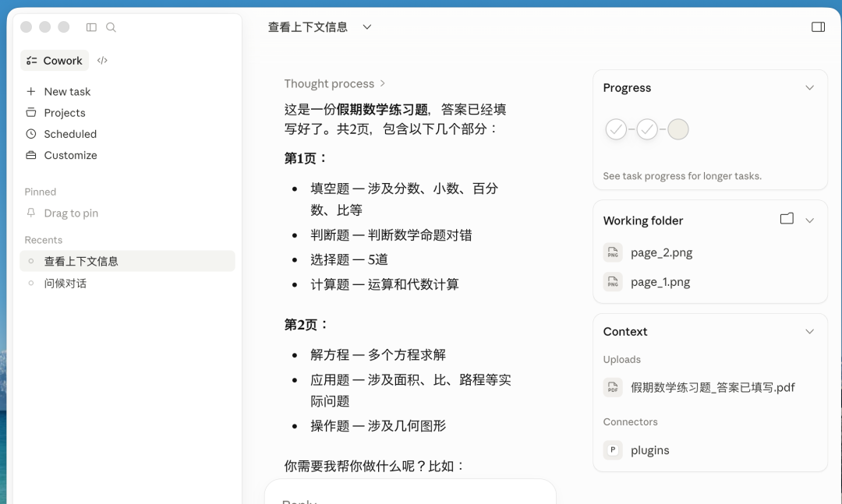Open the working folder icon
842x504 pixels.
coord(787,219)
